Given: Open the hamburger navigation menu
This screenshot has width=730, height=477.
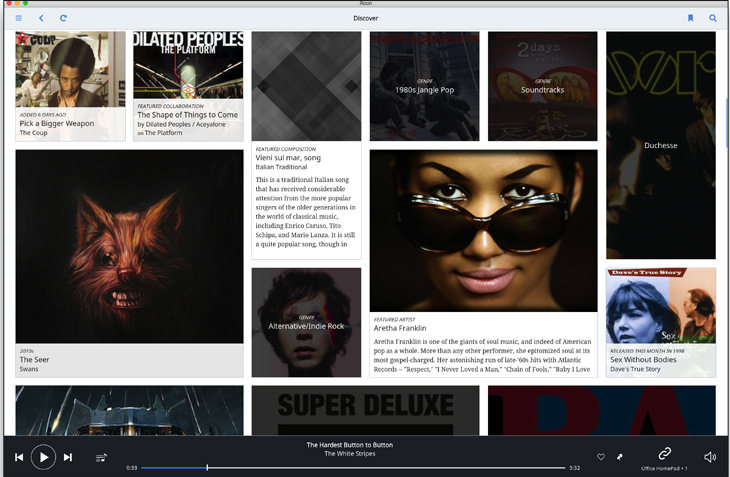Looking at the screenshot, I should click(19, 18).
